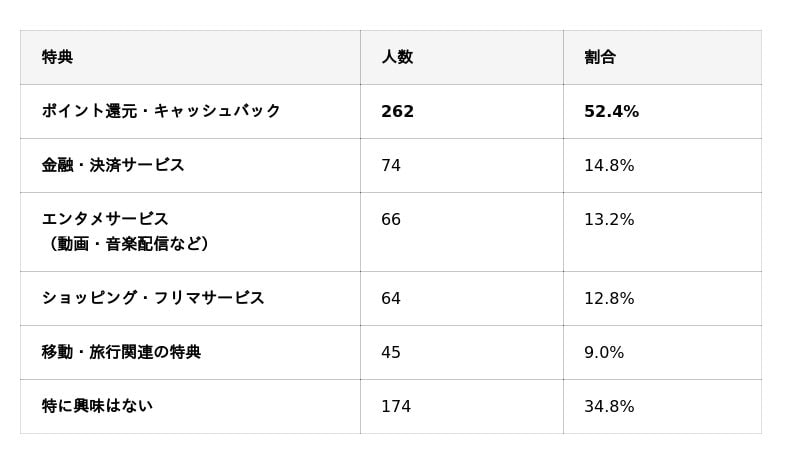Select the ショッピング・フリマサービス row label
The width and height of the screenshot is (800, 464).
[153, 298]
